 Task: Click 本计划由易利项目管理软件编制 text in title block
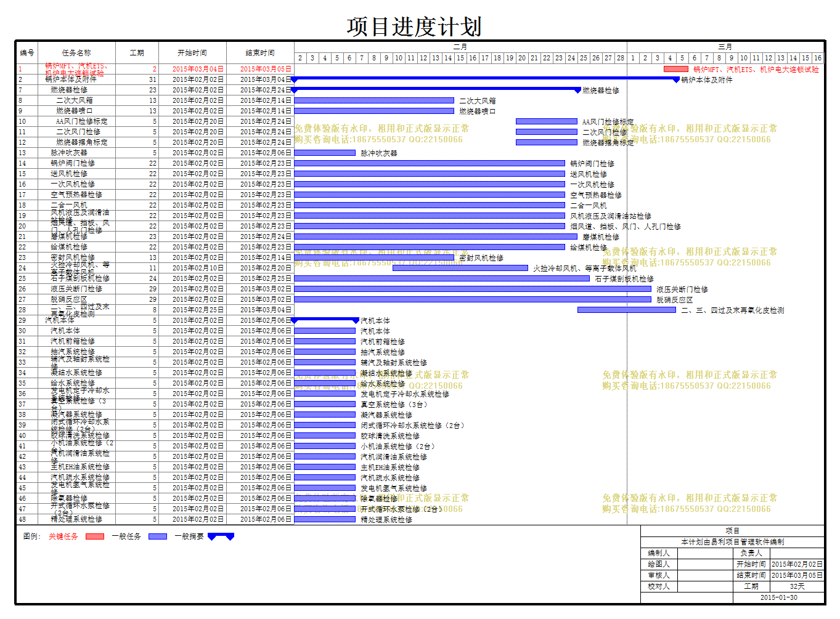point(732,542)
